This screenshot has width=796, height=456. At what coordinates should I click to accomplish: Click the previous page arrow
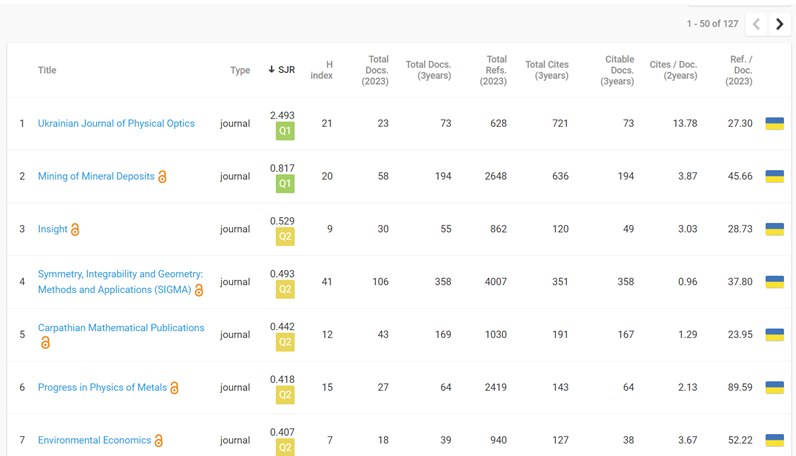pos(756,24)
